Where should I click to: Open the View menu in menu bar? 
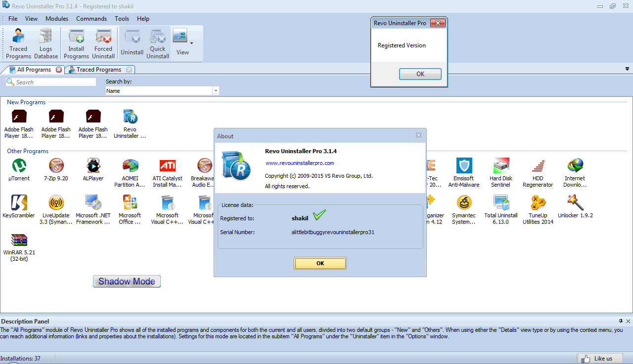tap(31, 19)
